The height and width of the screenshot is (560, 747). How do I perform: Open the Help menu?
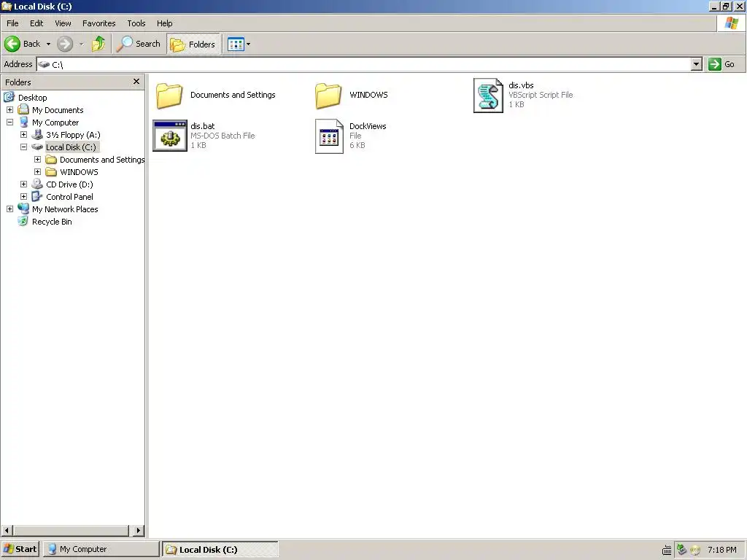pyautogui.click(x=164, y=23)
